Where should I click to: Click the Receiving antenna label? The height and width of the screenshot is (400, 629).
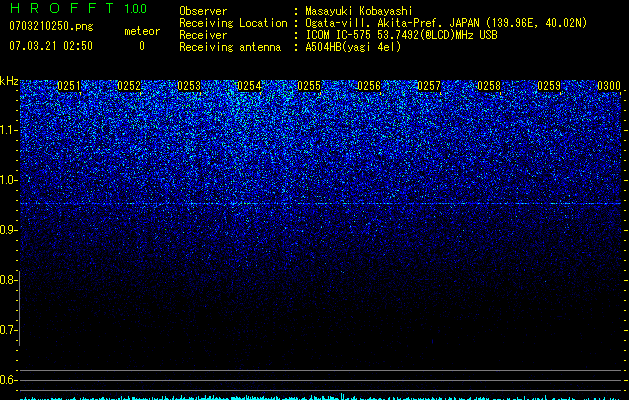click(x=230, y=47)
